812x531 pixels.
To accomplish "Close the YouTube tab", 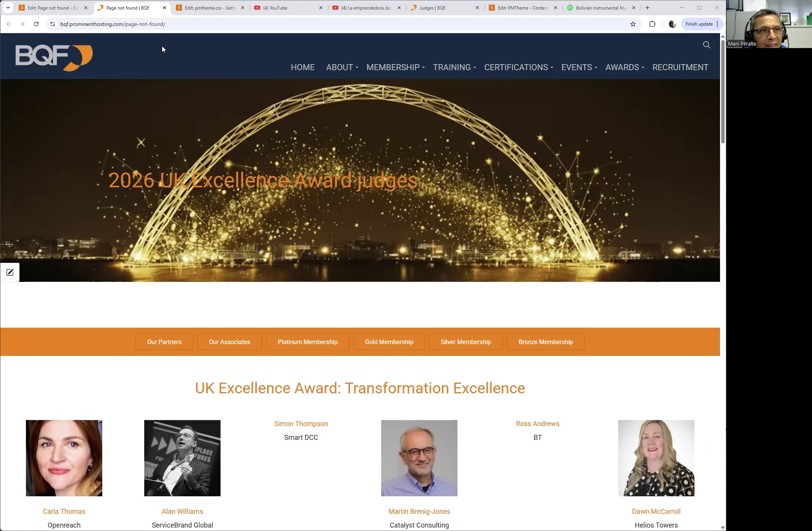I will pos(321,8).
